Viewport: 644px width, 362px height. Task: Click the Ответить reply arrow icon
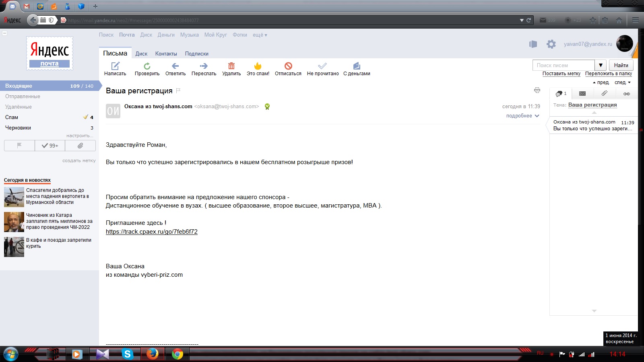pyautogui.click(x=175, y=66)
